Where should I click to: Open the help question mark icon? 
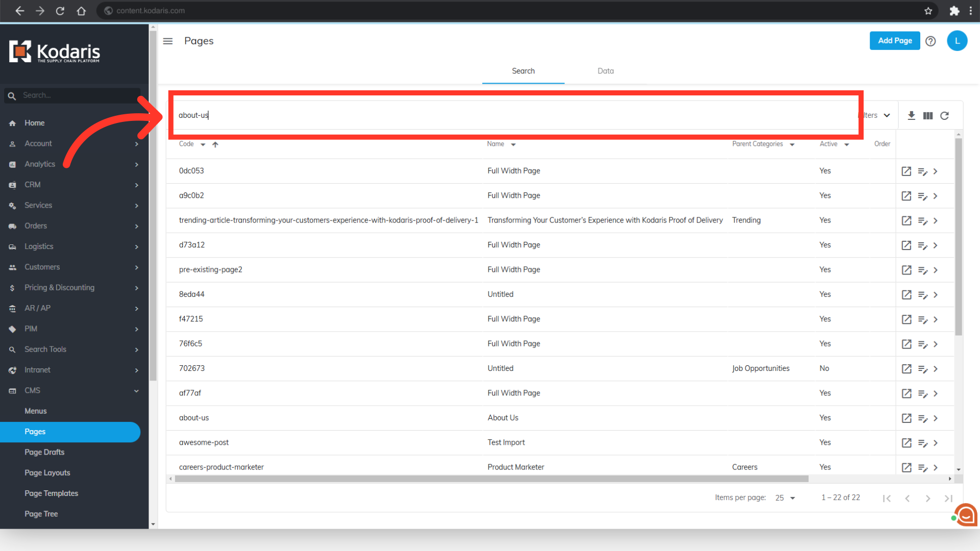pyautogui.click(x=930, y=41)
